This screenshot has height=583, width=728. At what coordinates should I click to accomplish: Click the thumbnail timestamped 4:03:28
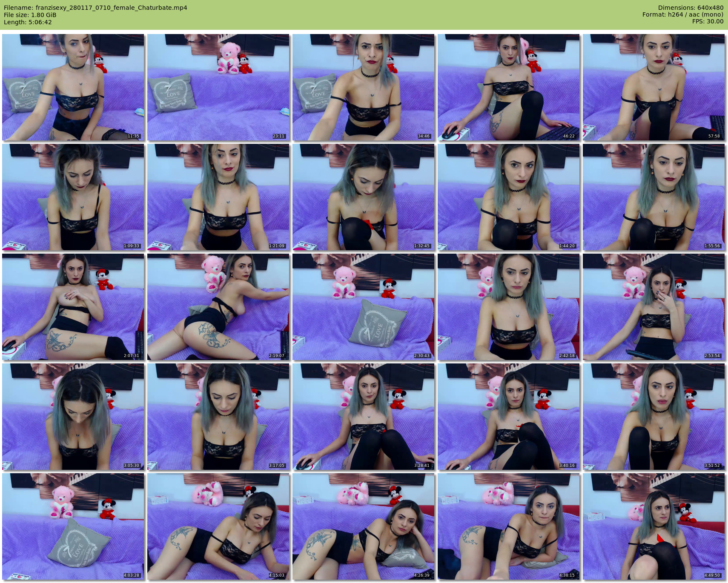(73, 526)
